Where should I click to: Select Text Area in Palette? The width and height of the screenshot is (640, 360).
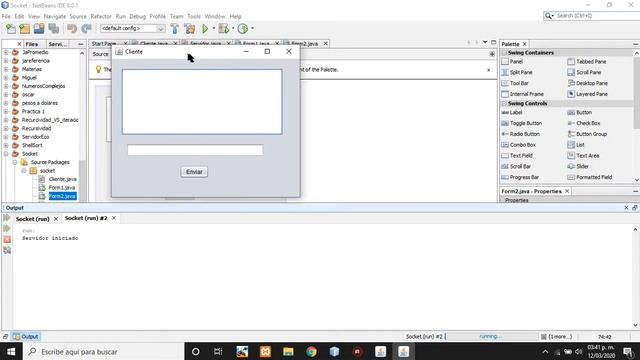(583, 156)
